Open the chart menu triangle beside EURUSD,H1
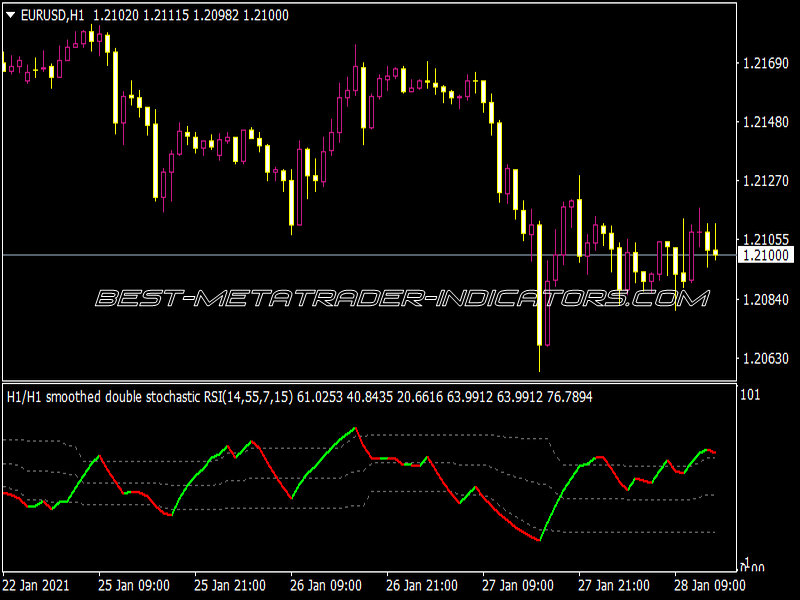The width and height of the screenshot is (800, 600). pyautogui.click(x=10, y=15)
